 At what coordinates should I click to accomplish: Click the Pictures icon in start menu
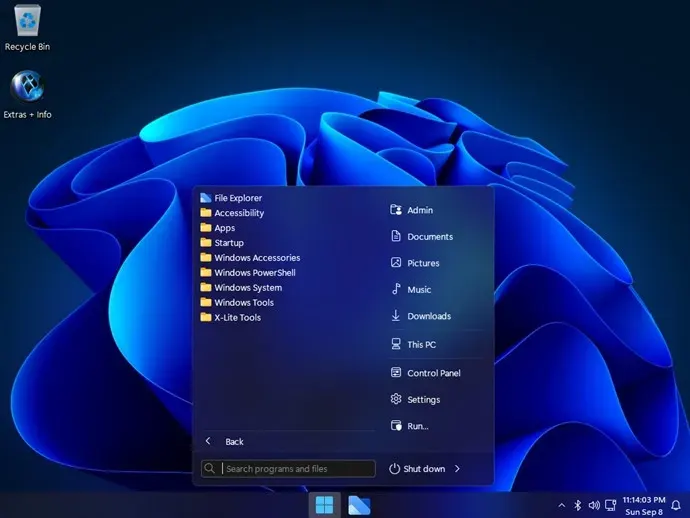coord(396,263)
